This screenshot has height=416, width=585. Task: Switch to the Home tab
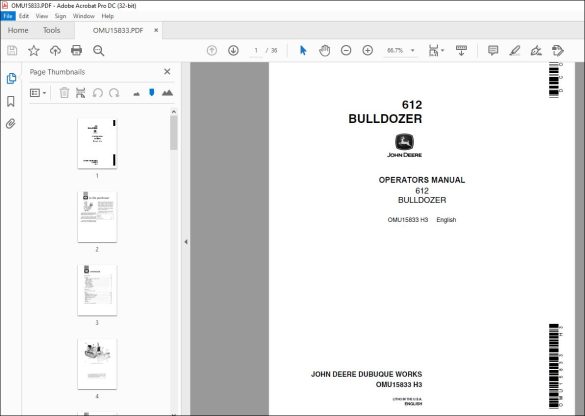tap(18, 30)
